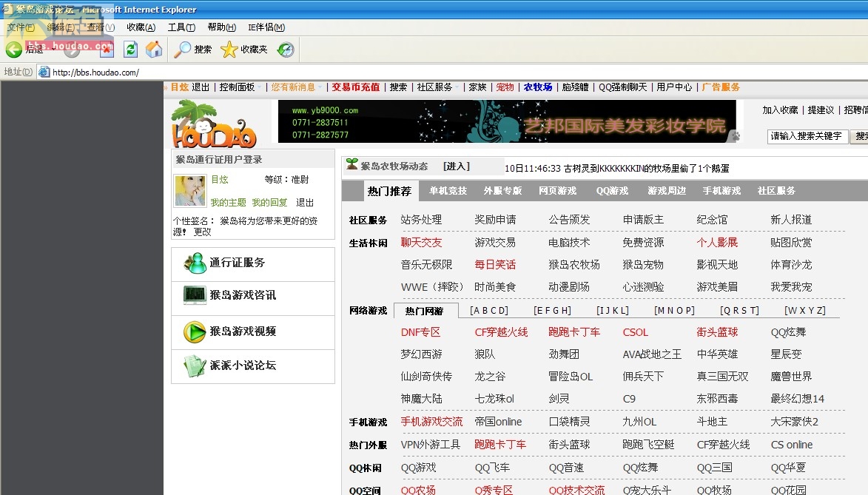Open 我的主题 link
This screenshot has width=868, height=495.
coord(228,203)
